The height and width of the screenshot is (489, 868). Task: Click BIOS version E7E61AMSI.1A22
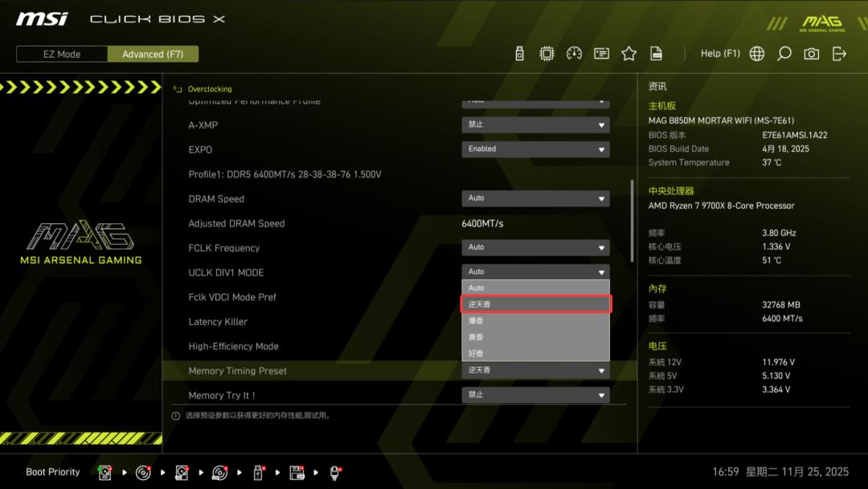click(794, 135)
